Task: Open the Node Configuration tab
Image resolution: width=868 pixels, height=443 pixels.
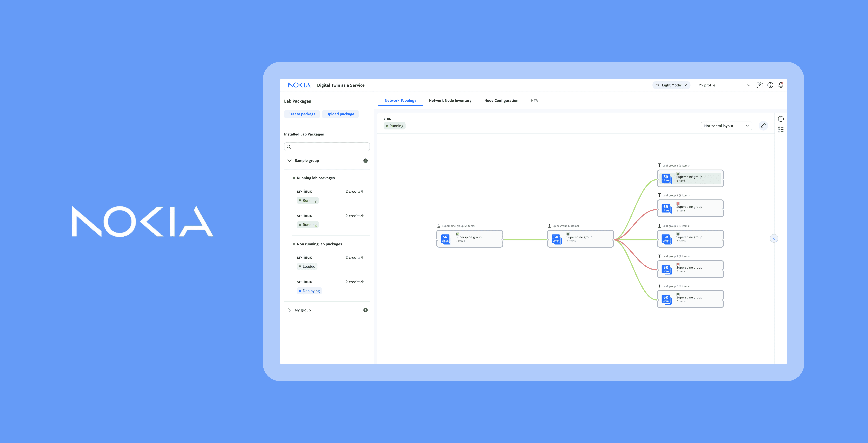Action: (501, 101)
